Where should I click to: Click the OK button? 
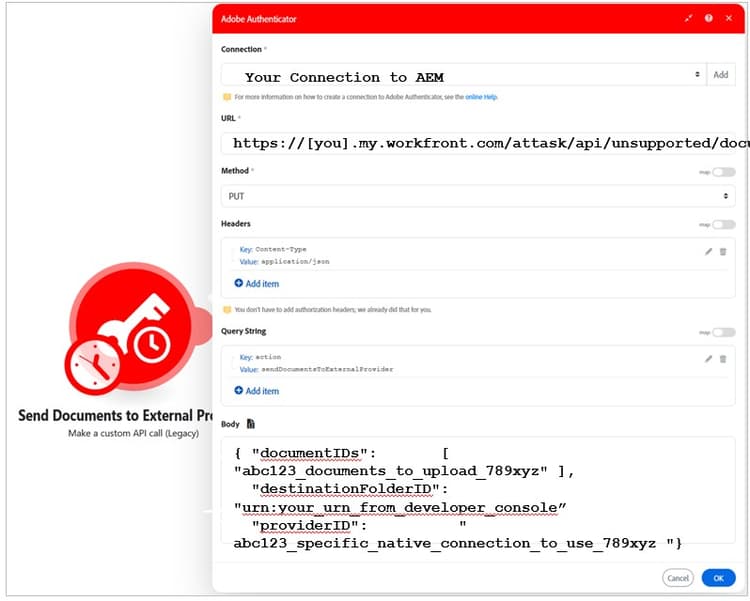(x=718, y=578)
